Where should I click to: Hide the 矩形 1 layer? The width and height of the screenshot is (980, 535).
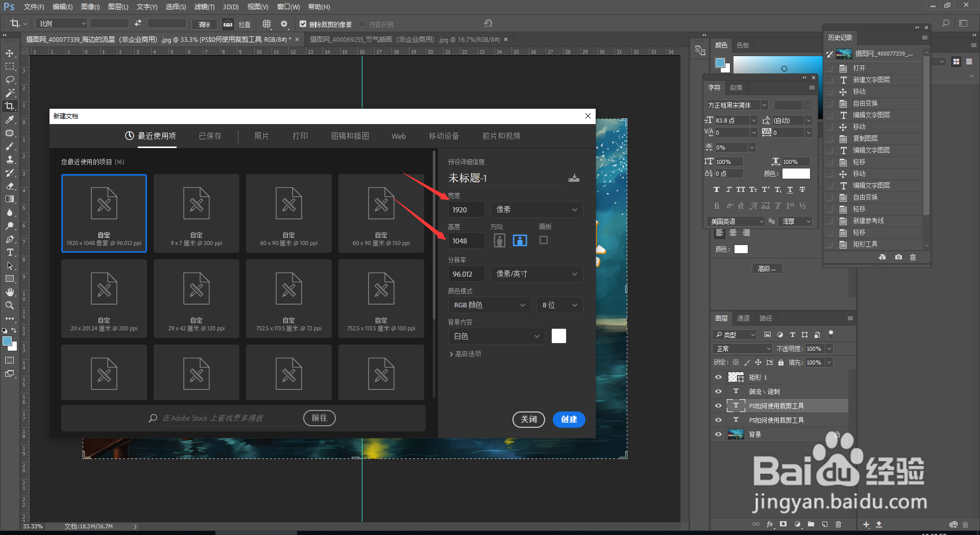pyautogui.click(x=718, y=377)
